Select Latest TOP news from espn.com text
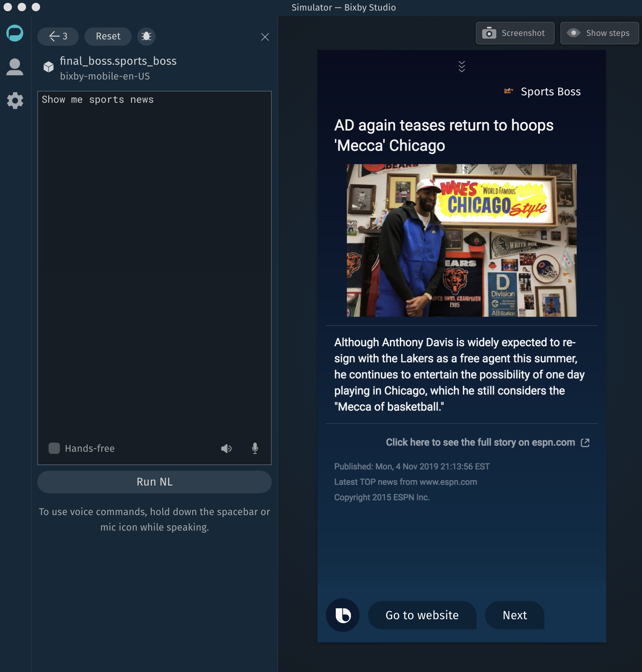Viewport: 642px width, 672px height. tap(405, 482)
